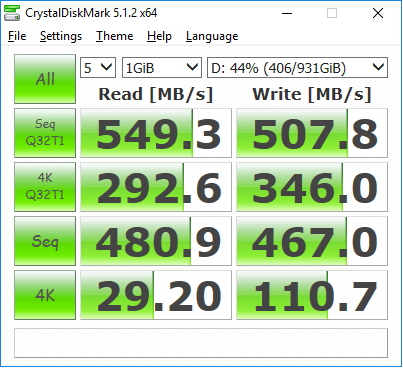Expand the test size dropdown showing 1GiB

pos(162,68)
